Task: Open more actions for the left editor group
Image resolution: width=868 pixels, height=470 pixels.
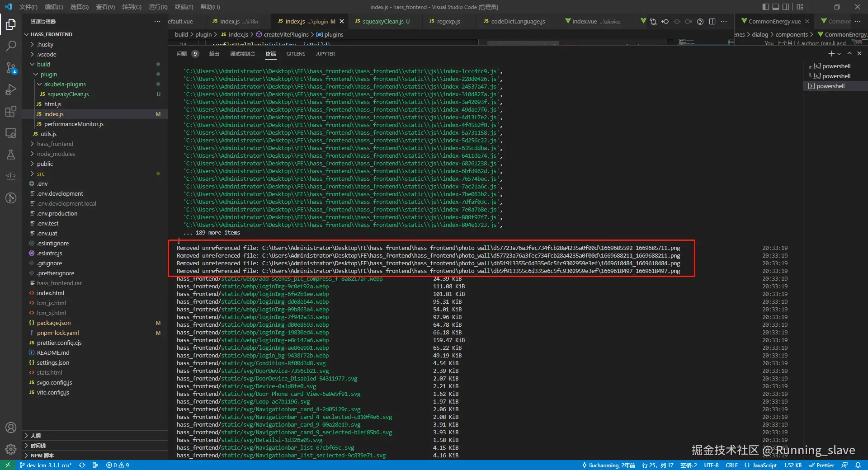Action: coord(724,21)
